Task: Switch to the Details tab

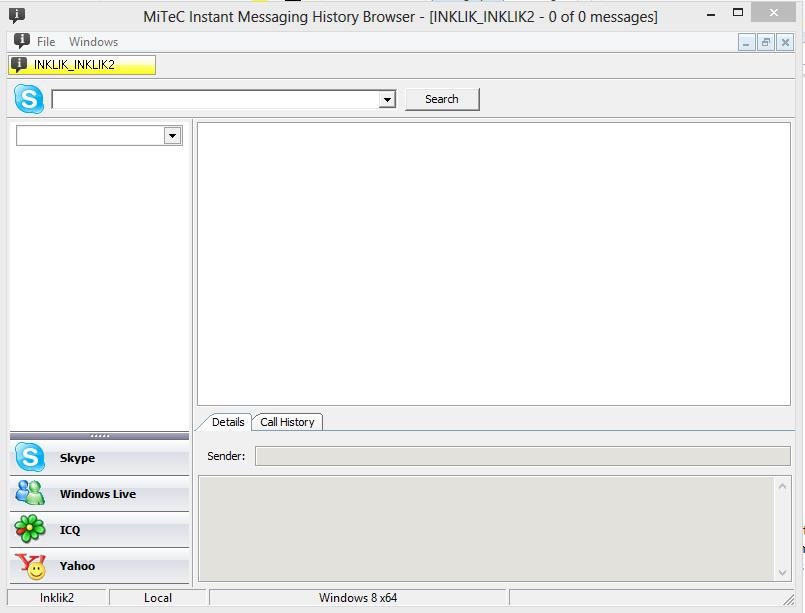Action: tap(226, 422)
